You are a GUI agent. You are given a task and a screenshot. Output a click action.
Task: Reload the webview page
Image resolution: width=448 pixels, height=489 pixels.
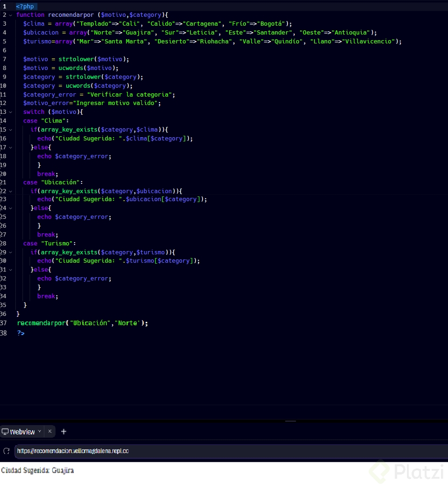[x=6, y=451]
